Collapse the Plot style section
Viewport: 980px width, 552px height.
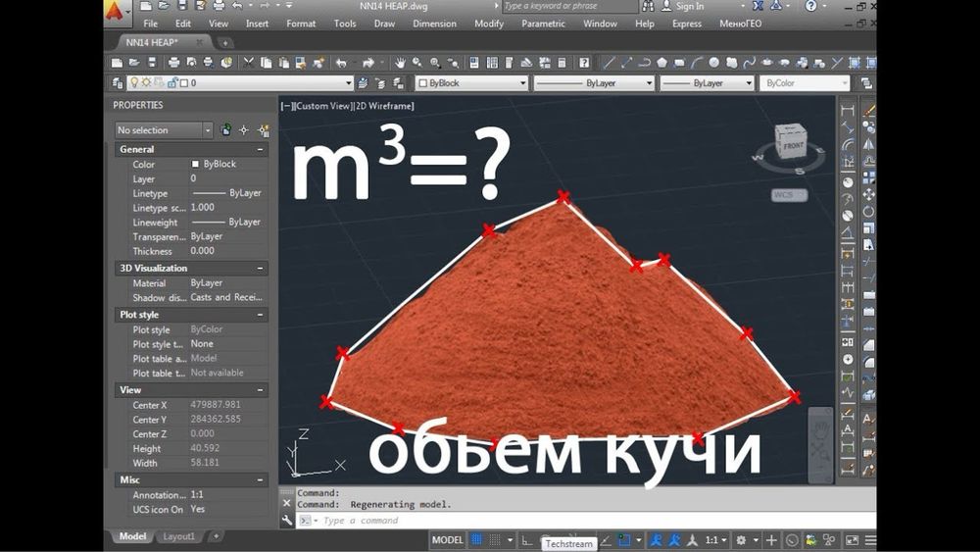coord(260,315)
